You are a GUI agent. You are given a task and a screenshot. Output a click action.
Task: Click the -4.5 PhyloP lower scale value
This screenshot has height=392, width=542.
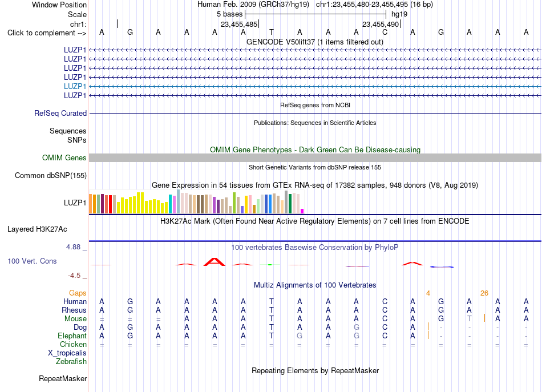pyautogui.click(x=74, y=275)
